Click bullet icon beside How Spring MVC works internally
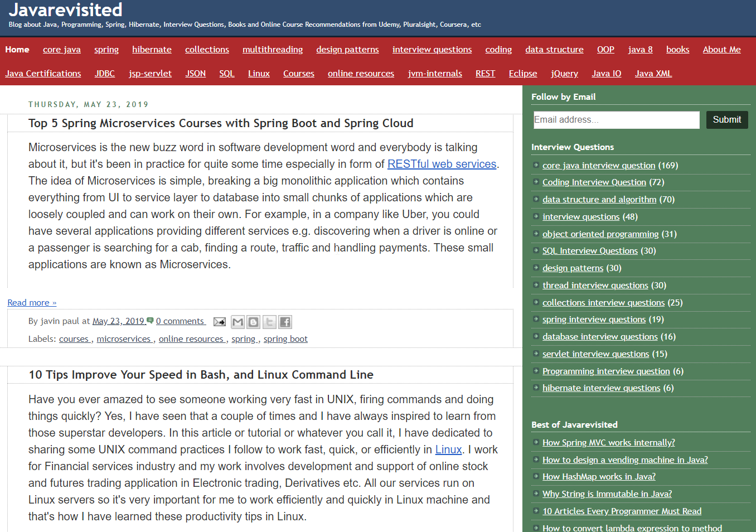 point(536,442)
